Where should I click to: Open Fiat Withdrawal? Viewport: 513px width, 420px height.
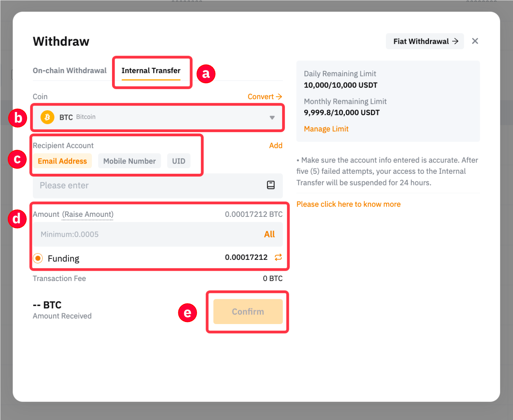[x=425, y=41]
